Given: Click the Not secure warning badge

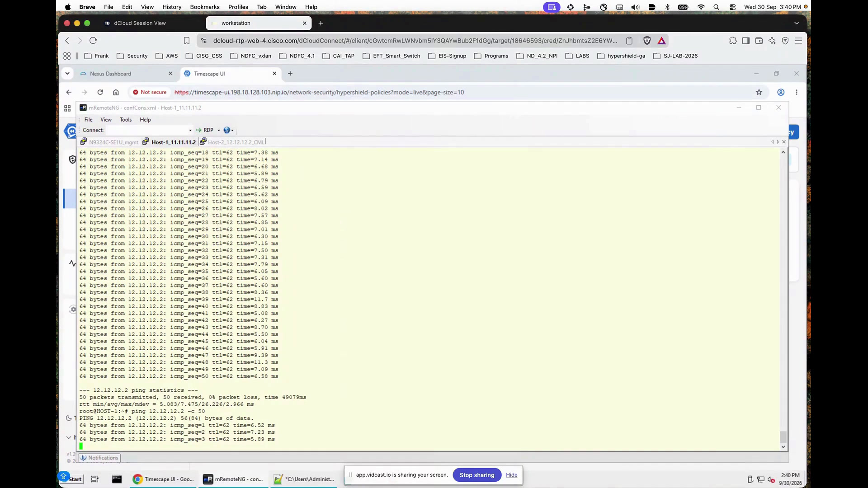Looking at the screenshot, I should coord(150,92).
